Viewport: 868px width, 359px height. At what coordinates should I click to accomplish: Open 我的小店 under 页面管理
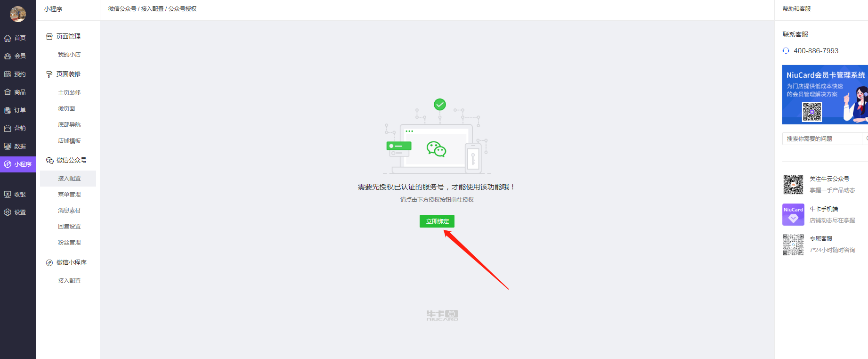coord(69,55)
